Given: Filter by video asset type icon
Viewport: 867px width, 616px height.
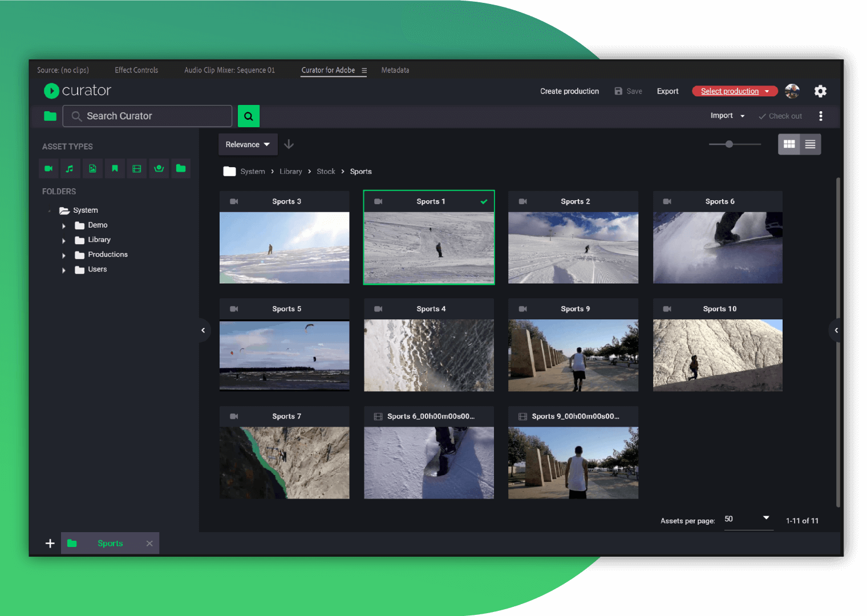Looking at the screenshot, I should tap(48, 168).
